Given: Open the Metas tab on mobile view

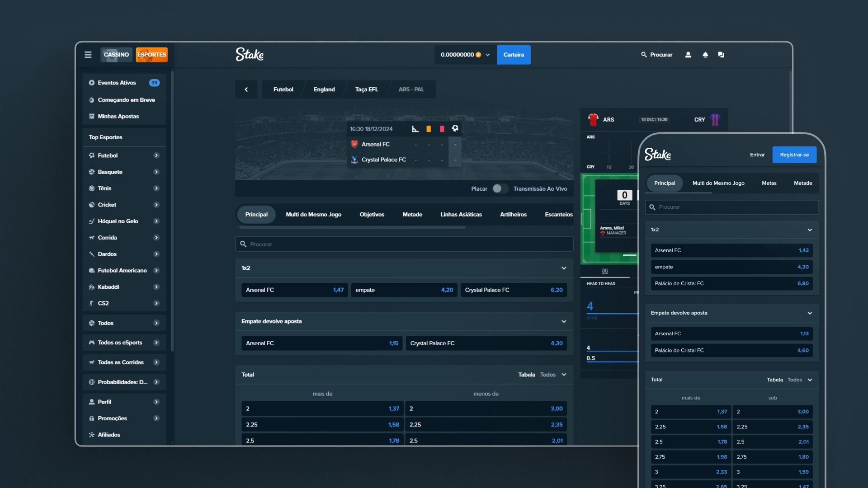Looking at the screenshot, I should [769, 183].
